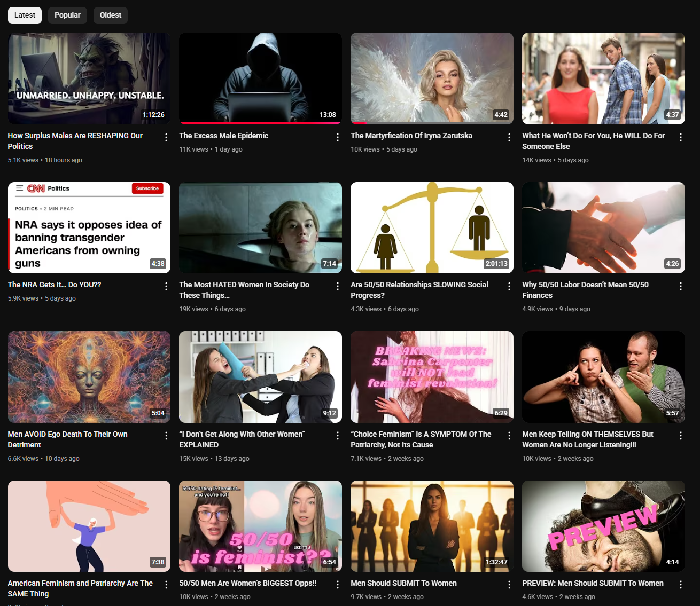Play the hooded hacker thumbnail video
This screenshot has width=700, height=606.
coord(260,78)
